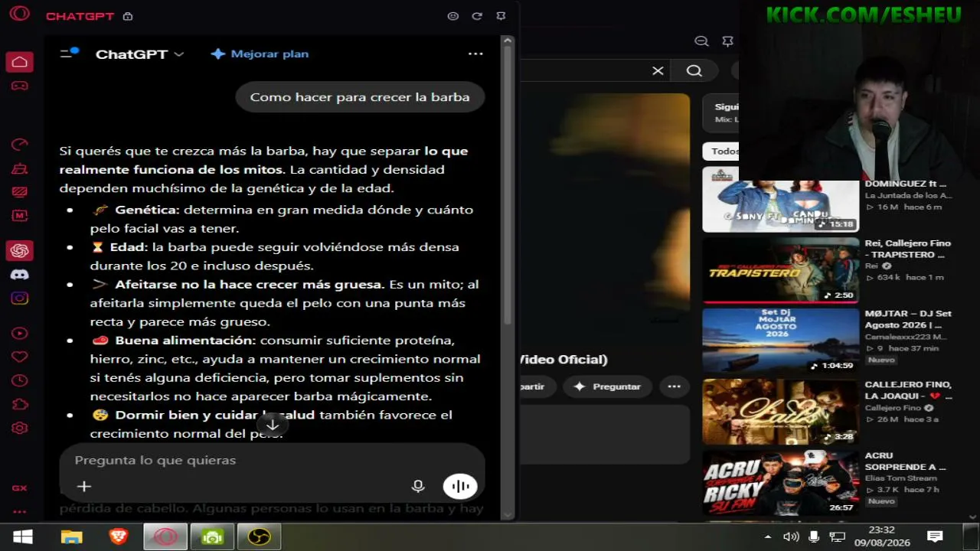Focus the "Pregunta lo que quieras" input
This screenshot has width=980, height=551.
(272, 460)
